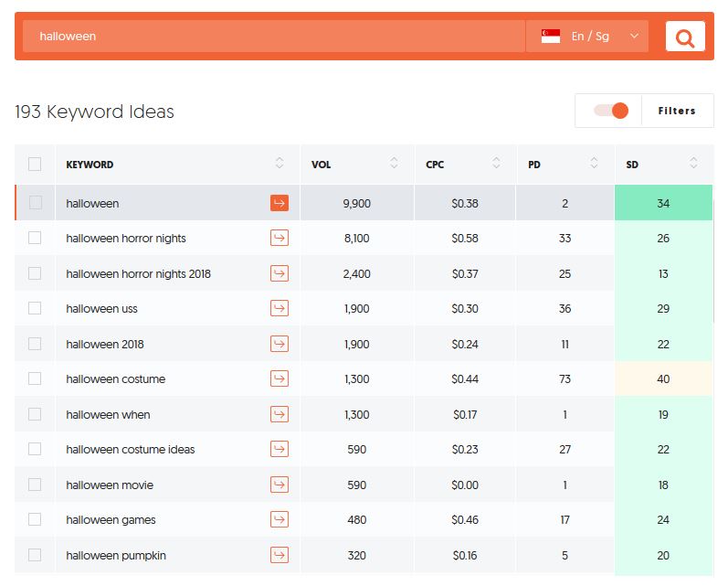
Task: Click keyword text halloween movie
Action: click(110, 485)
